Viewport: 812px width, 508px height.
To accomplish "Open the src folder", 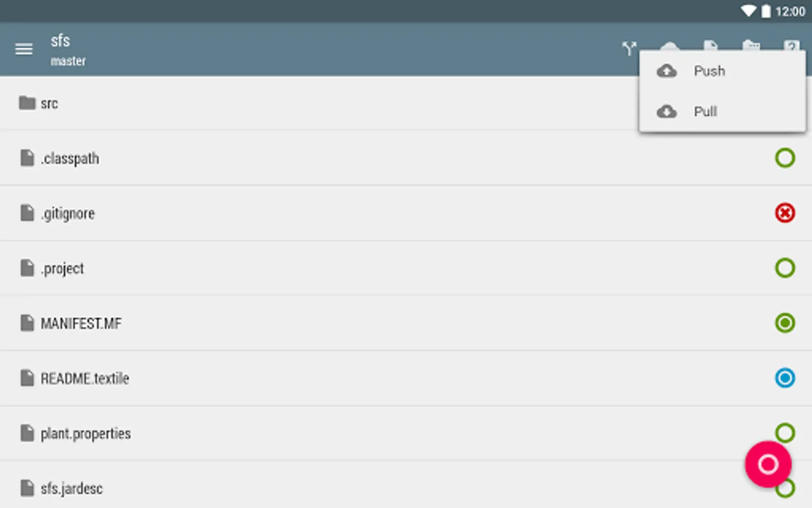I will point(49,103).
